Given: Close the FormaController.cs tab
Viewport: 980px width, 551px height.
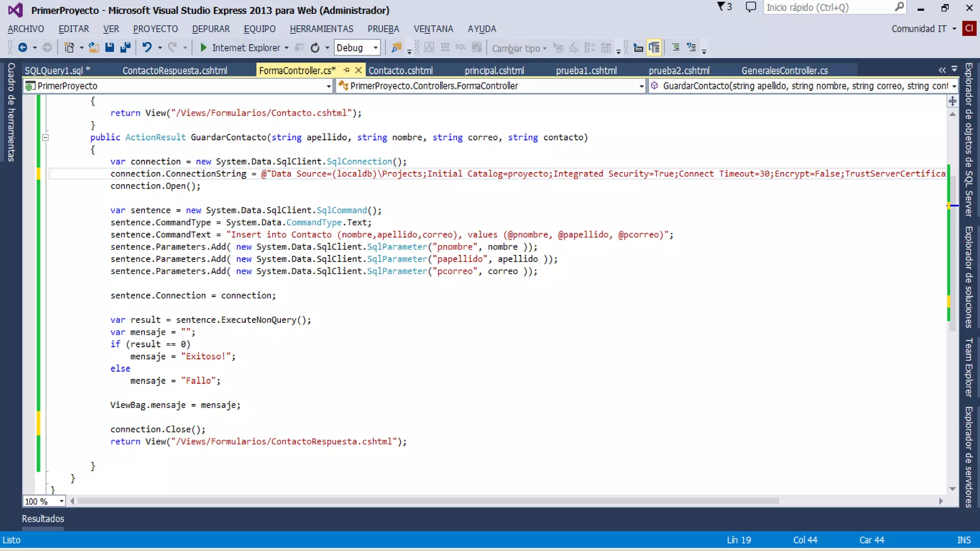Looking at the screenshot, I should pos(358,70).
